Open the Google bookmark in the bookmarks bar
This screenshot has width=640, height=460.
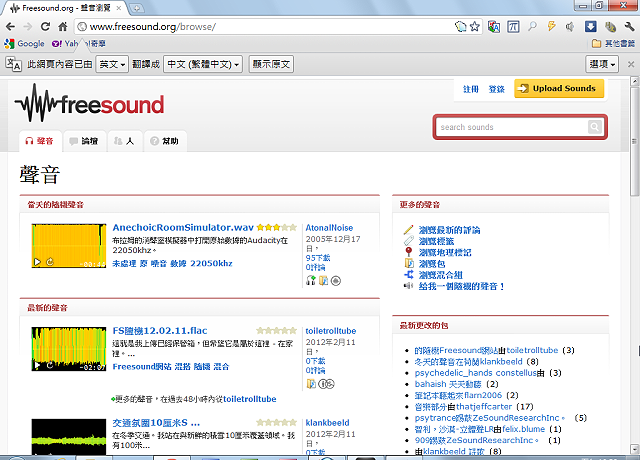[x=25, y=43]
